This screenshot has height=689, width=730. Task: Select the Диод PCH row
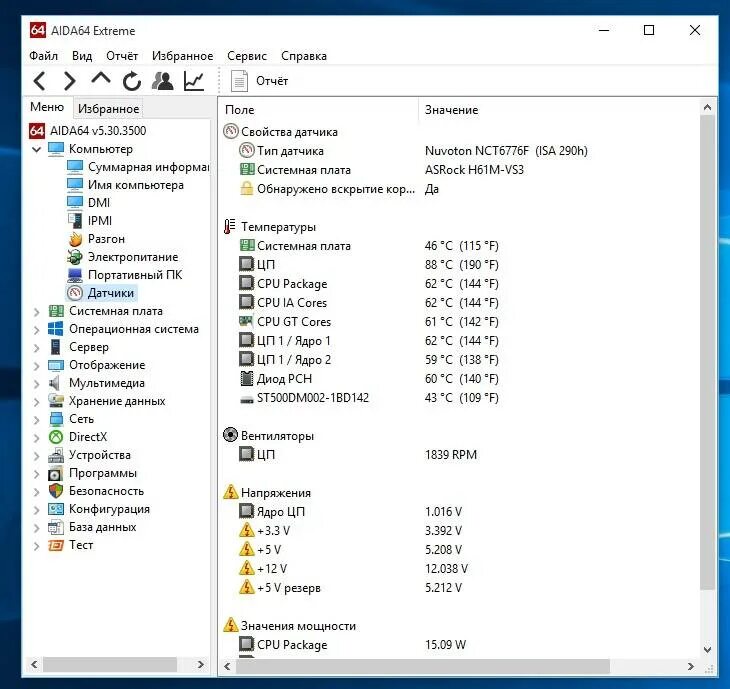460,379
